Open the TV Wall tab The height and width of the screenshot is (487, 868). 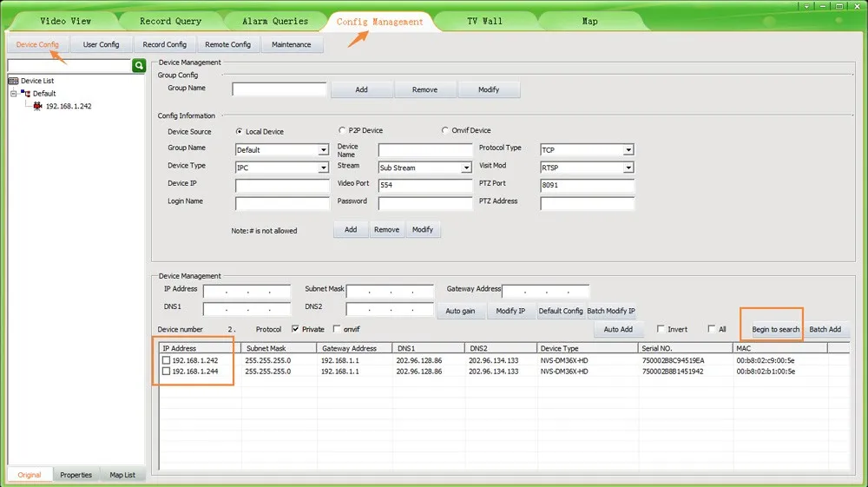[x=484, y=21]
